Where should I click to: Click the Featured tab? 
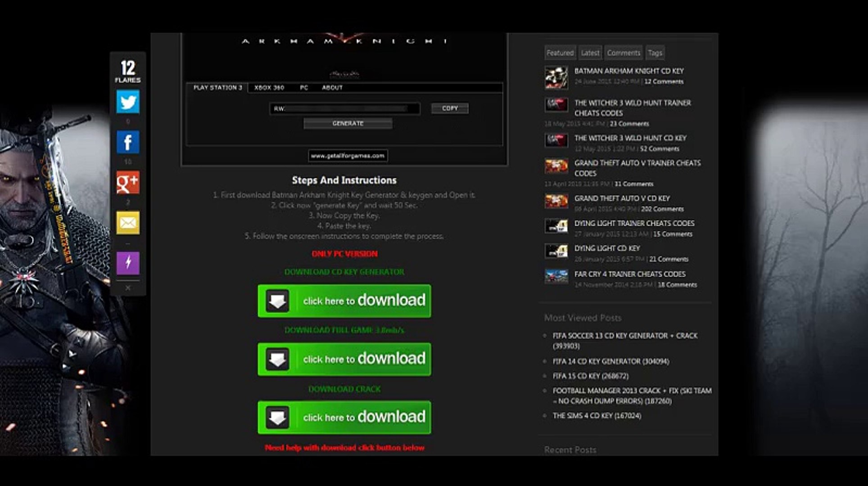[560, 53]
